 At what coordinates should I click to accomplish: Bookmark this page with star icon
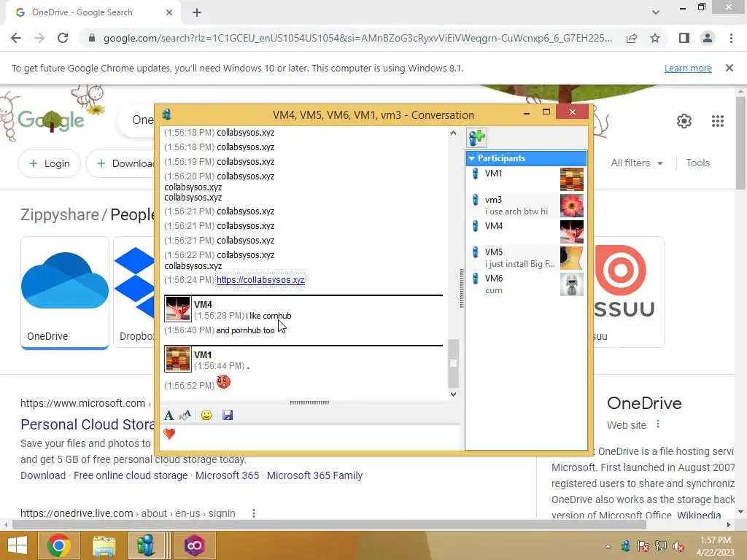point(655,38)
